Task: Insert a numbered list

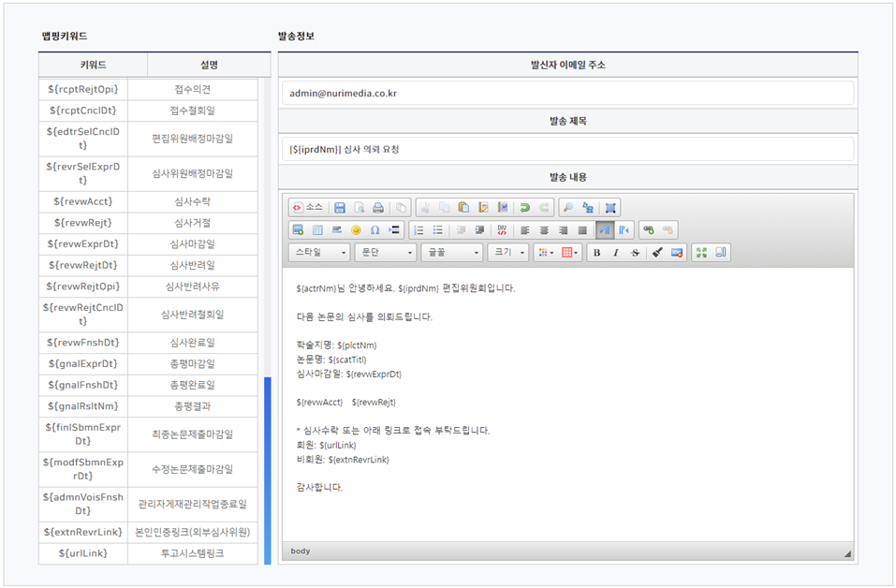Action: coord(419,230)
